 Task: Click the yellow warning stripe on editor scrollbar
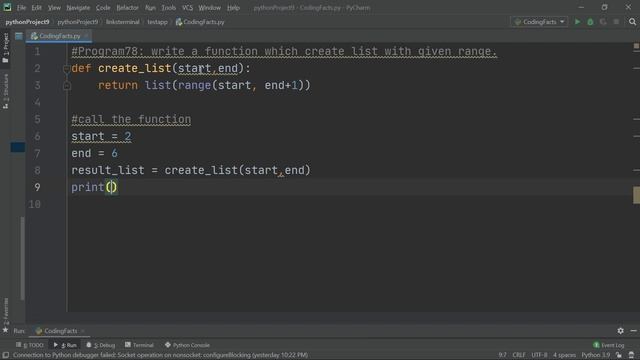636,195
